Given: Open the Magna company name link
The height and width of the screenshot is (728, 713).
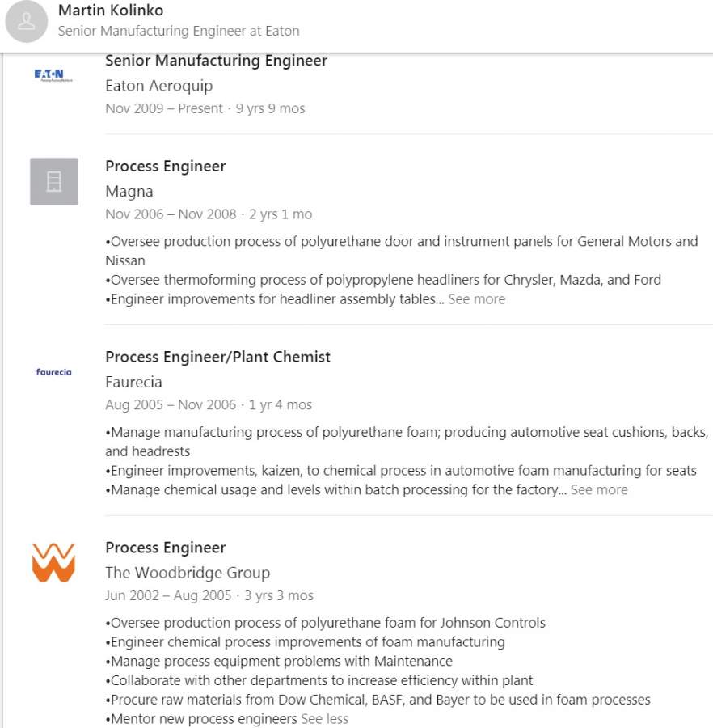Looking at the screenshot, I should tap(129, 192).
